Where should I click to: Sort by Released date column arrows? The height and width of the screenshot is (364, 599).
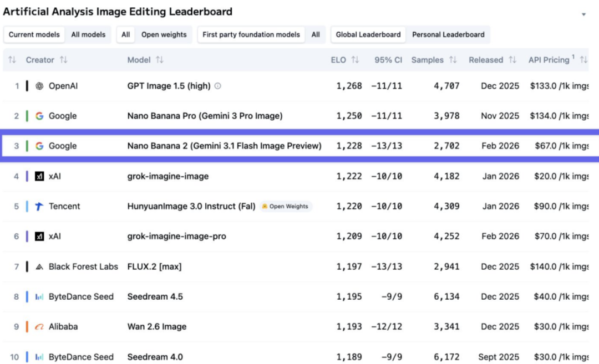coord(512,60)
